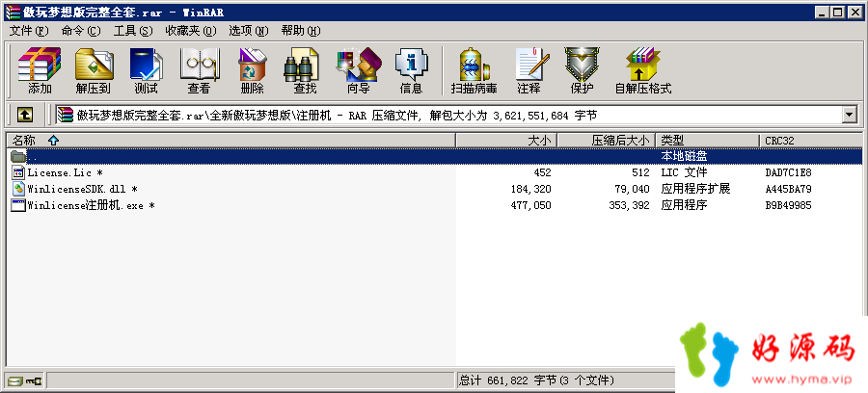Select the Winlicense注册机.exe * file name
Viewport: 868px width, 393px height.
[x=91, y=205]
